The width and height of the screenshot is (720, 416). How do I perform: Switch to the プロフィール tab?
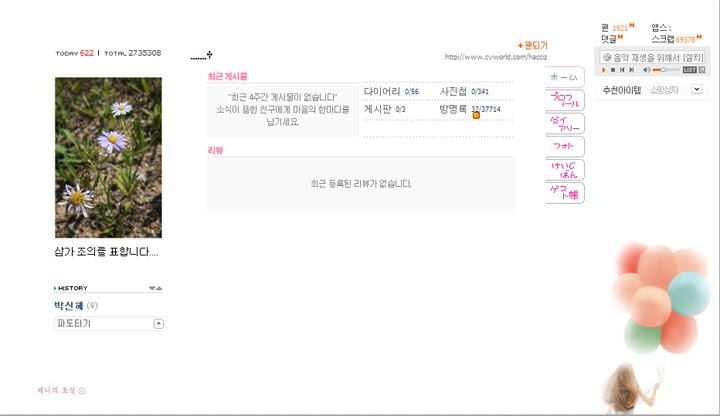tap(564, 100)
